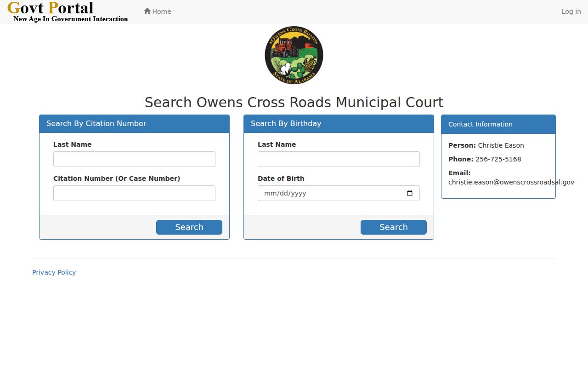Viewport: 588px width, 368px height.
Task: Click New Age In Government Interaction tagline
Action: (70, 19)
